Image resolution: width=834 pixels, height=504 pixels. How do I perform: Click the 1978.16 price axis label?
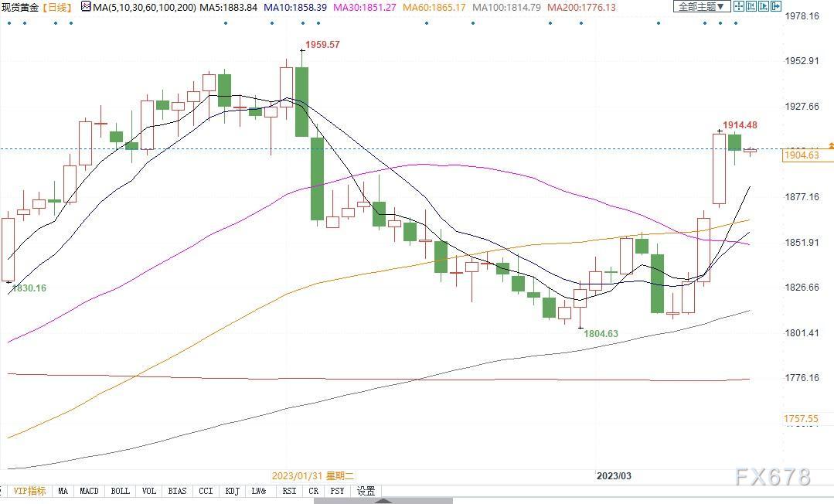pyautogui.click(x=802, y=16)
